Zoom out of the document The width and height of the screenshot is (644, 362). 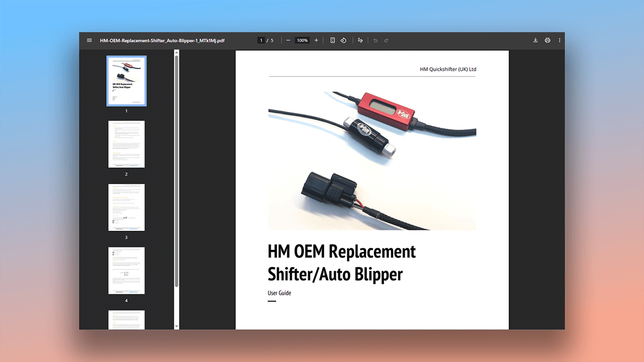tap(288, 40)
